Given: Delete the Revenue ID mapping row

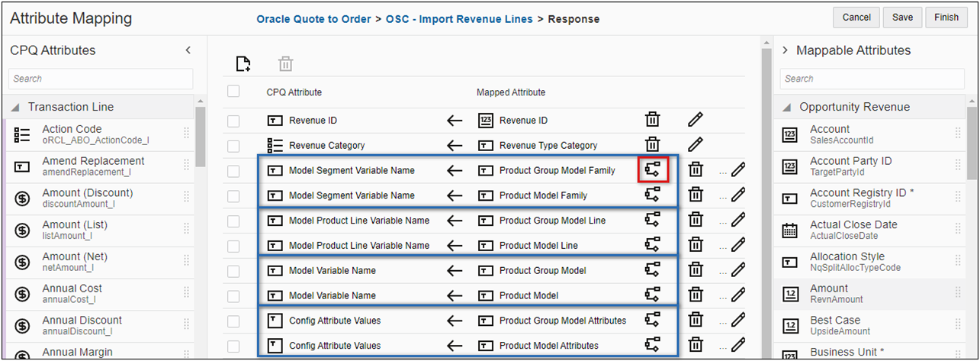Looking at the screenshot, I should (653, 120).
